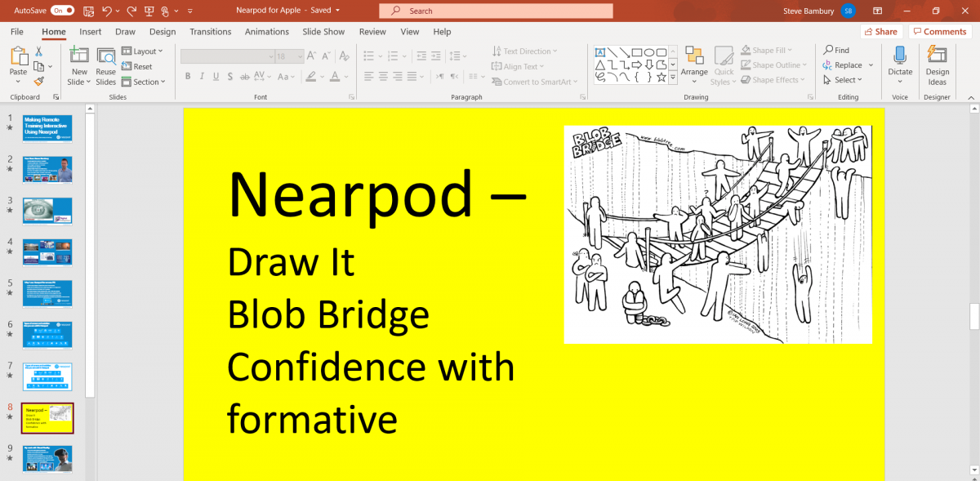Click the Save icon in title bar
The image size is (980, 481).
(x=89, y=11)
